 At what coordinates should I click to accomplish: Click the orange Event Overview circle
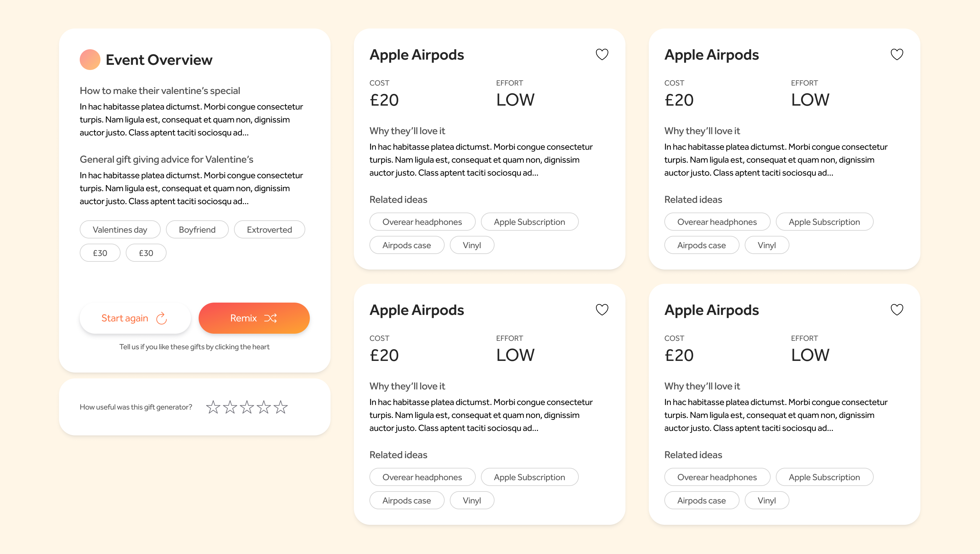tap(90, 60)
